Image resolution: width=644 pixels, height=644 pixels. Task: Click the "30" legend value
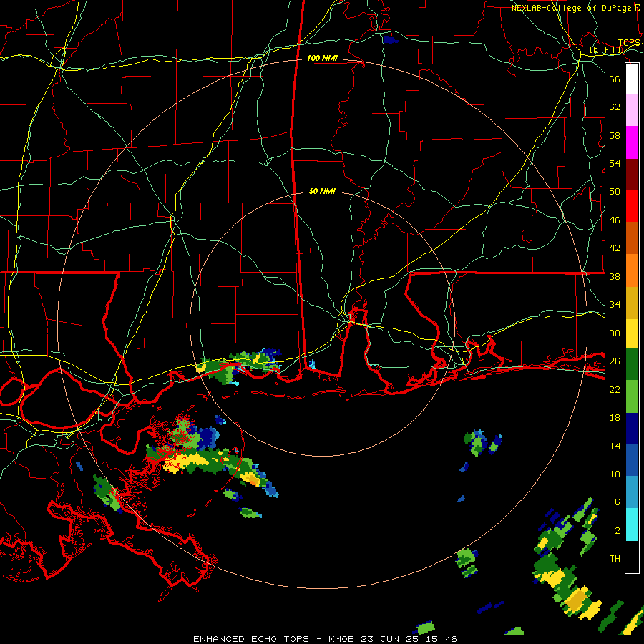(615, 333)
